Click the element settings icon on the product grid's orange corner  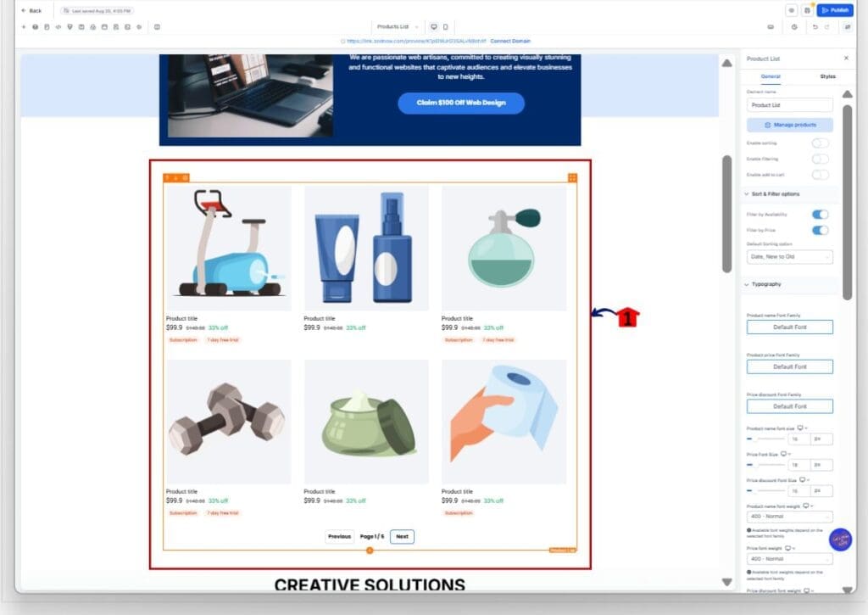(186, 178)
